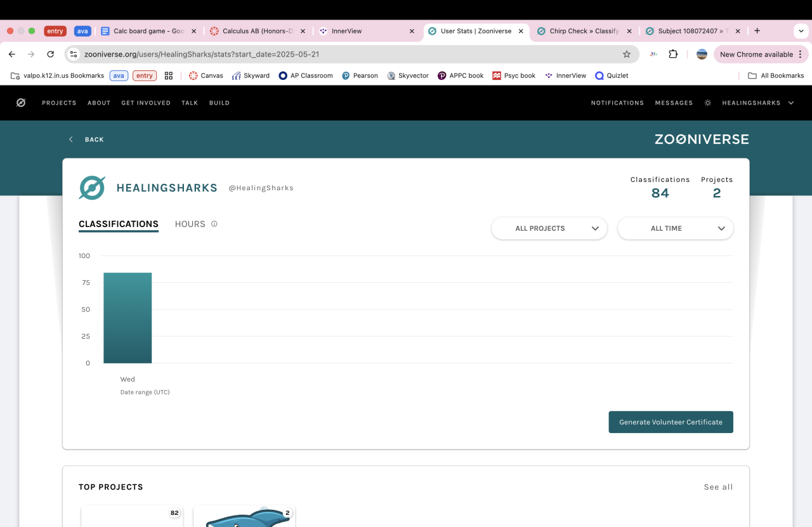Open Talk in the navbar
The width and height of the screenshot is (812, 527).
(x=190, y=103)
